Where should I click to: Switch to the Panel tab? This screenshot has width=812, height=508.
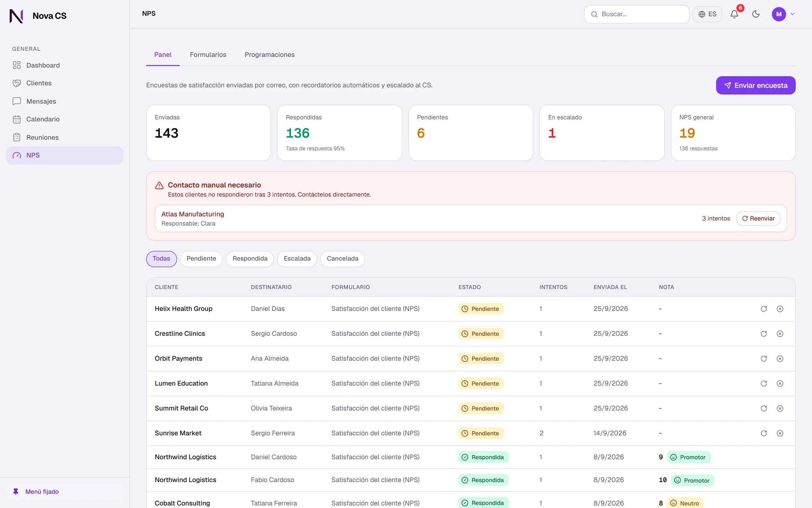163,55
